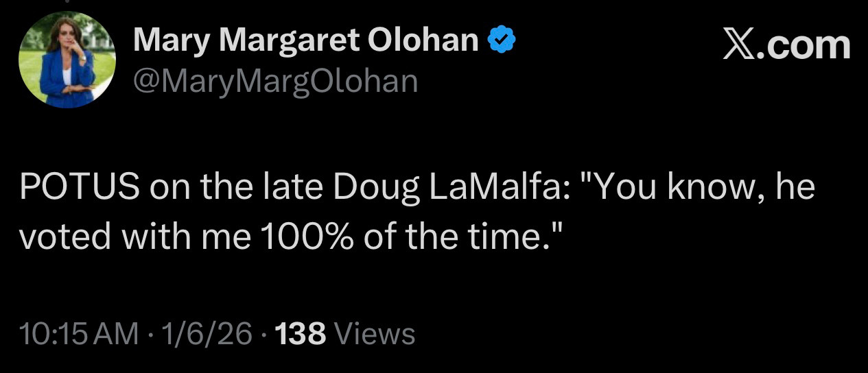Click the ".com" text beside the X logo

point(804,46)
